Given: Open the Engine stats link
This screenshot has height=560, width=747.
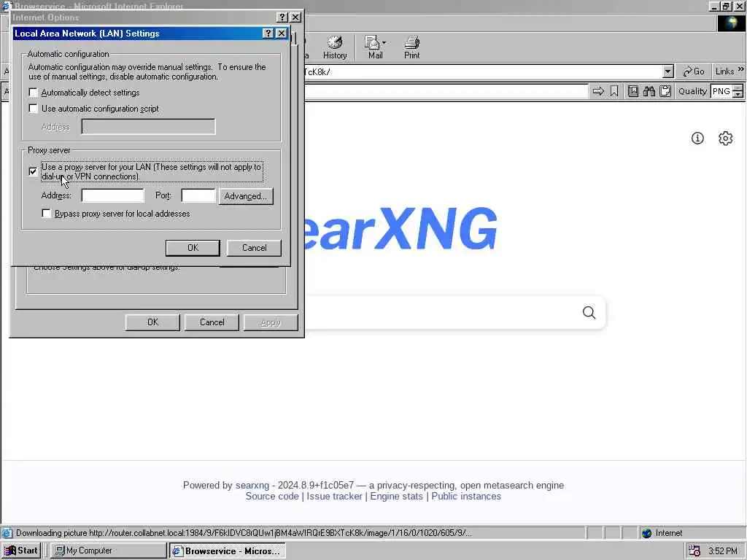Looking at the screenshot, I should 396,496.
